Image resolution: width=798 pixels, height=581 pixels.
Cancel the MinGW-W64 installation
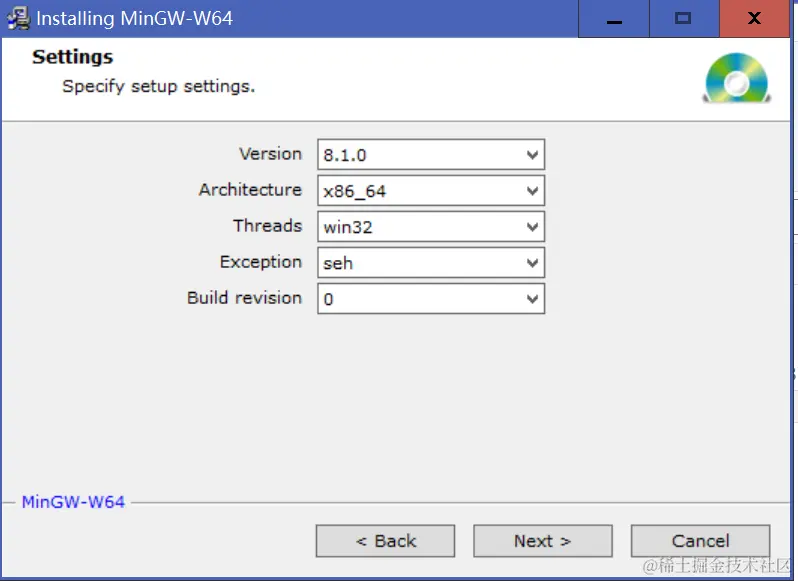tap(700, 541)
